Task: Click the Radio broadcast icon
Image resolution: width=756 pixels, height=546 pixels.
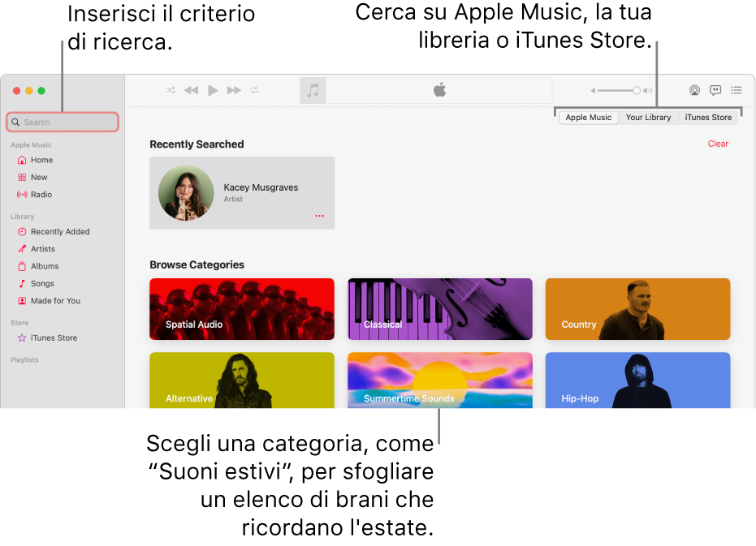Action: [22, 195]
